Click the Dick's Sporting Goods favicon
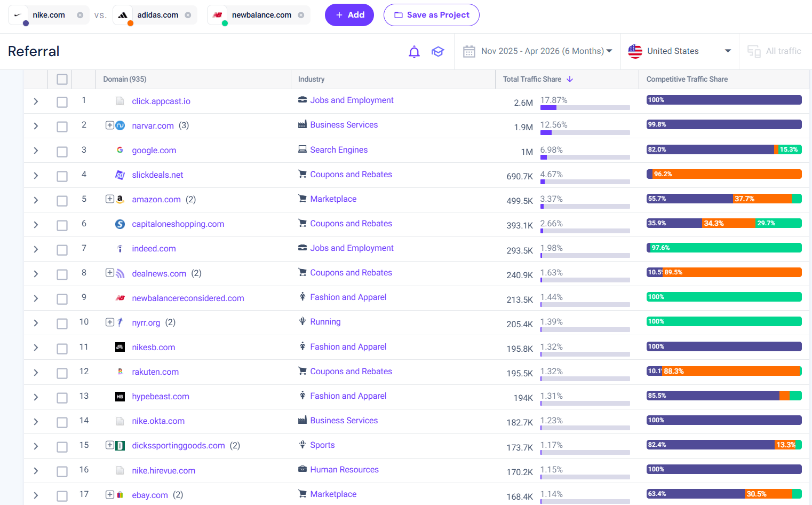Image resolution: width=812 pixels, height=505 pixels. 120,446
